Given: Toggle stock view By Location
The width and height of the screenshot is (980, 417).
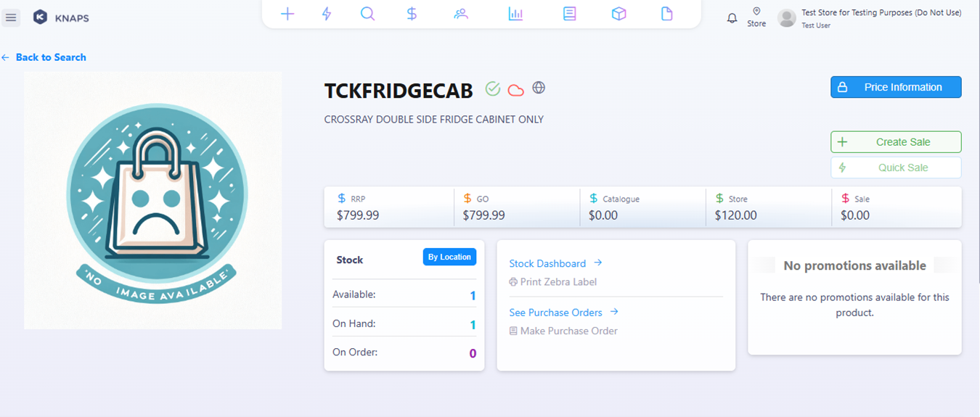Looking at the screenshot, I should point(449,257).
